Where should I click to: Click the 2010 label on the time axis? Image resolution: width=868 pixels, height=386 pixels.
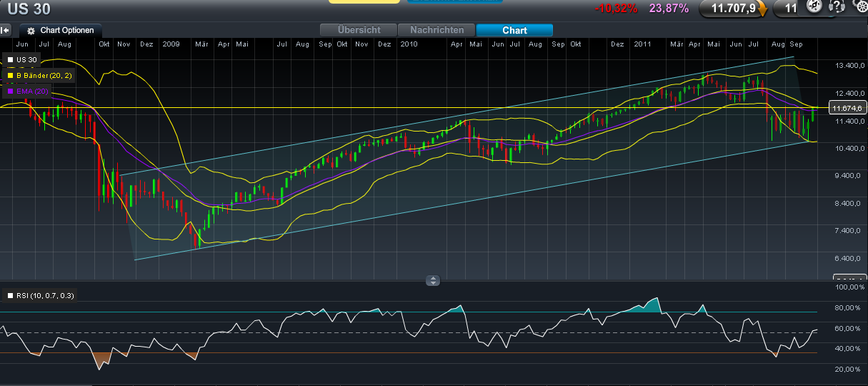click(409, 44)
